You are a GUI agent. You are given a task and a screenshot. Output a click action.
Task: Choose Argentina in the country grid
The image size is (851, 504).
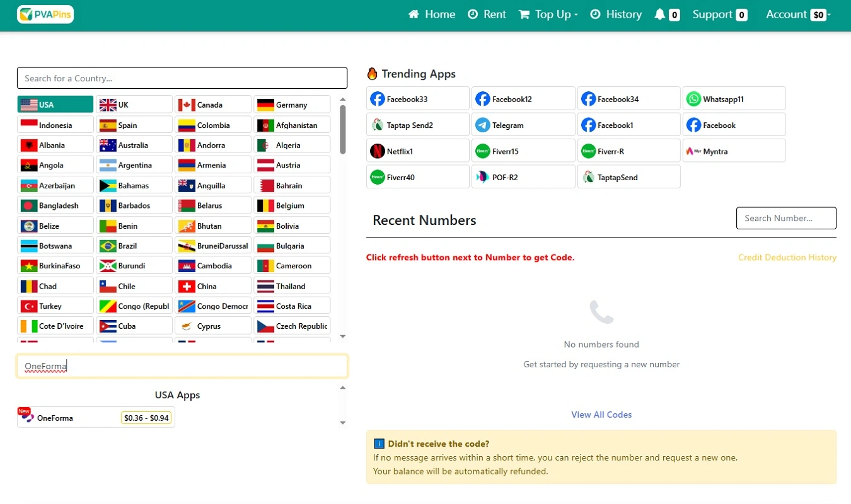(x=134, y=165)
